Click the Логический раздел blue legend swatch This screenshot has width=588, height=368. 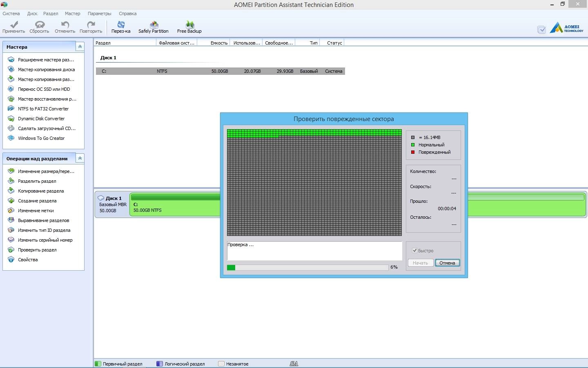160,364
